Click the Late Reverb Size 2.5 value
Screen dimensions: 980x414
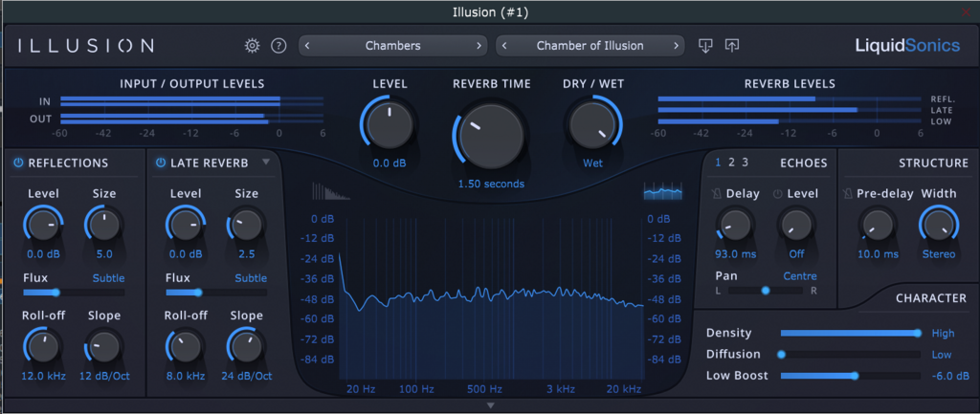click(x=246, y=254)
